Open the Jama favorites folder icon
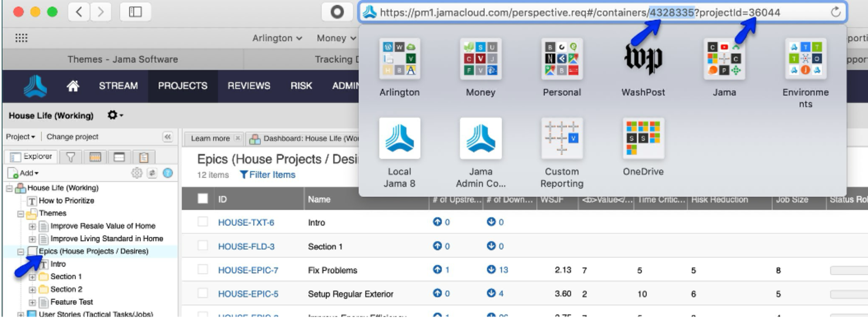This screenshot has height=326, width=868. 724,59
